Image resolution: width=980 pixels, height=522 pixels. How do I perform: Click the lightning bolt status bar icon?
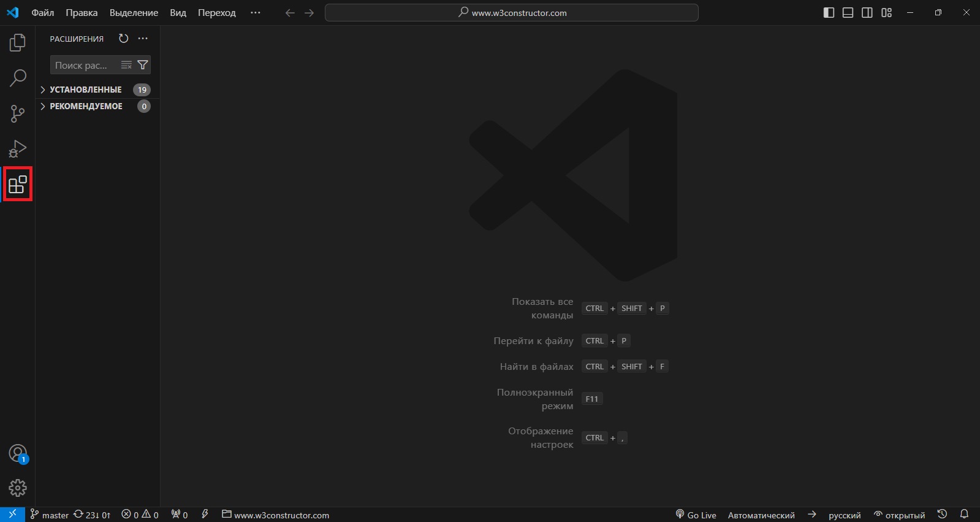205,515
